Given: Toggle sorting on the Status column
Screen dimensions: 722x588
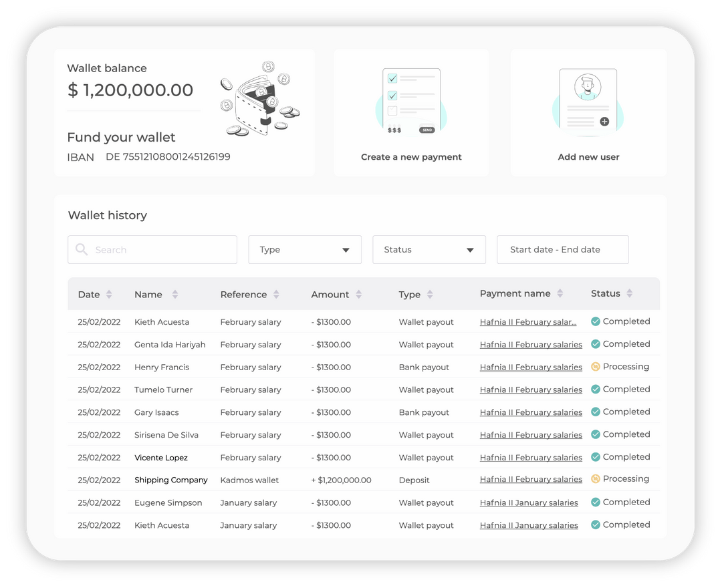Looking at the screenshot, I should click(x=630, y=294).
